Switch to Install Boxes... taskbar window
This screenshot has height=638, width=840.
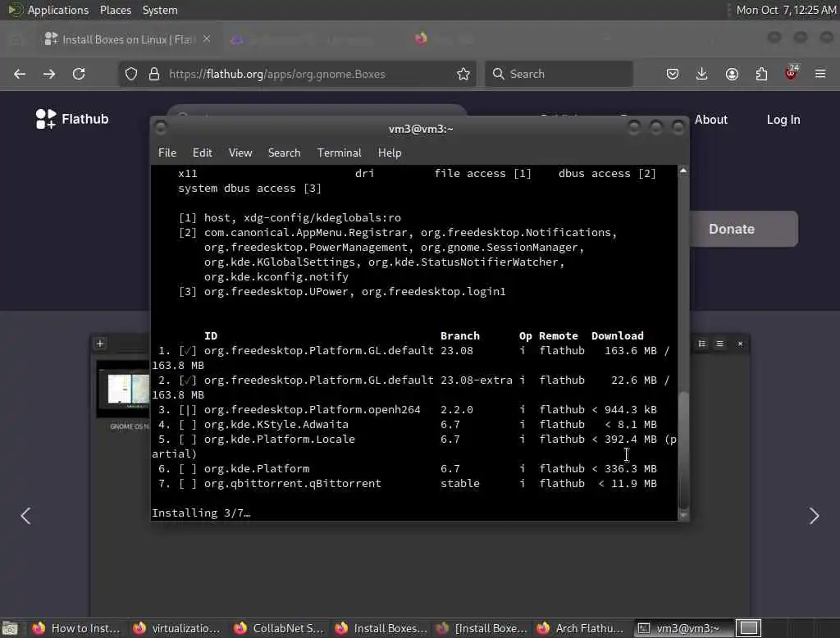tap(379, 628)
